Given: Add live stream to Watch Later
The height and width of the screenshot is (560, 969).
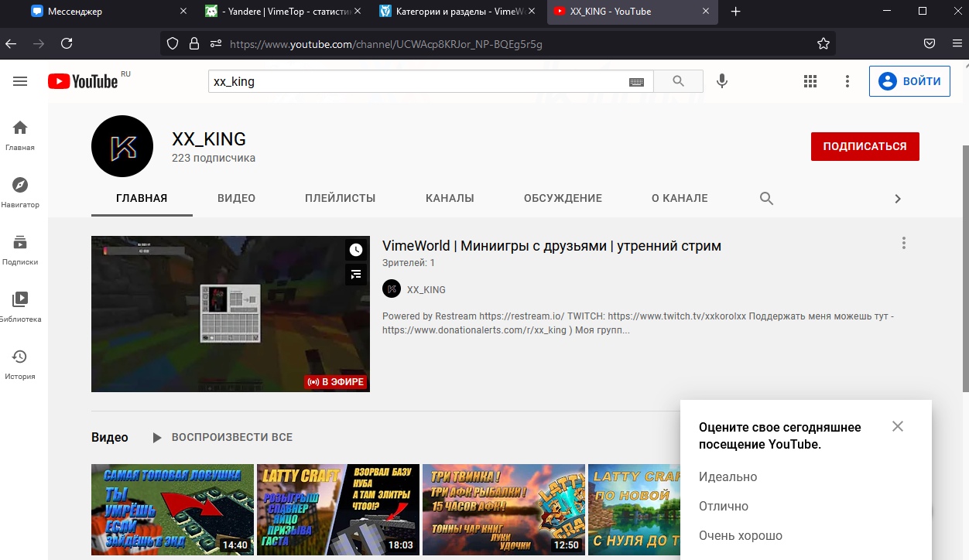Looking at the screenshot, I should pos(355,250).
